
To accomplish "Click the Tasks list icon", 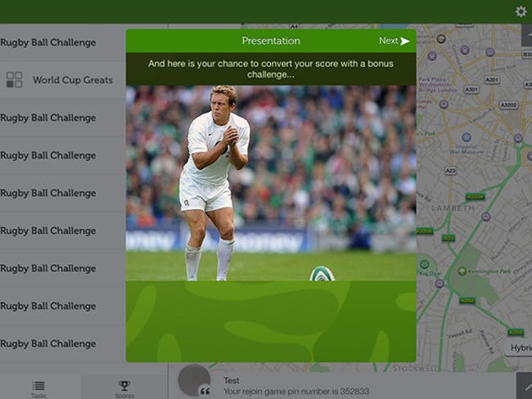I will pyautogui.click(x=38, y=385).
